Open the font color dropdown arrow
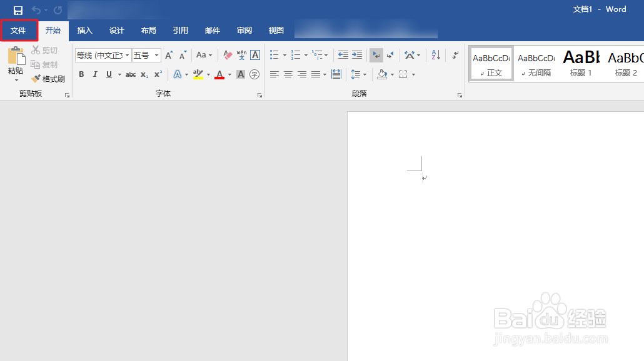This screenshot has height=361, width=644. 229,75
